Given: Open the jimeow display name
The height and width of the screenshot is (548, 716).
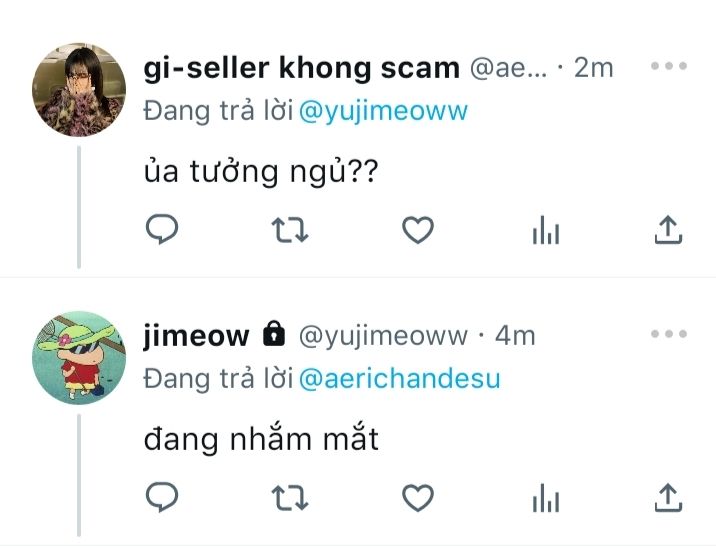Looking at the screenshot, I should [196, 336].
